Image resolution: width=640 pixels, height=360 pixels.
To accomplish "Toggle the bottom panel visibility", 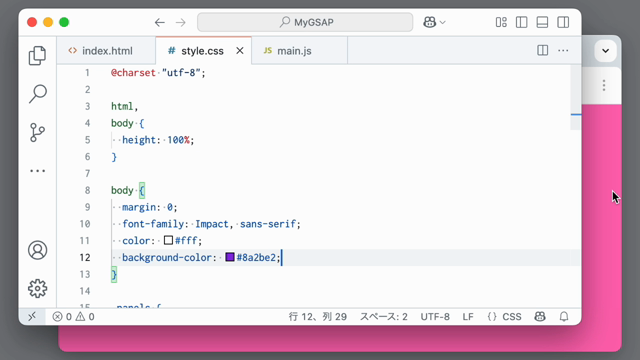I will [x=542, y=22].
